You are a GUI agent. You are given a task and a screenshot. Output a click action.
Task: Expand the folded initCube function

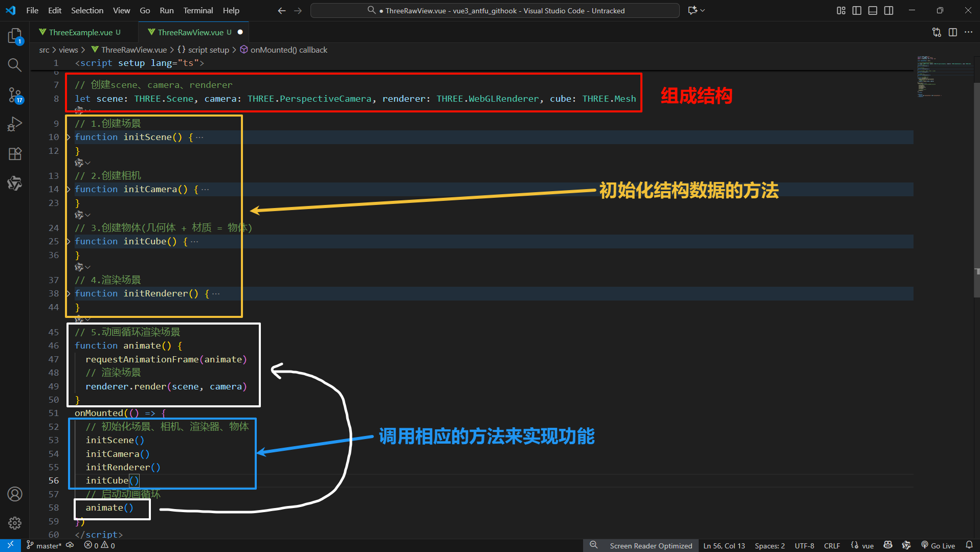click(x=68, y=241)
